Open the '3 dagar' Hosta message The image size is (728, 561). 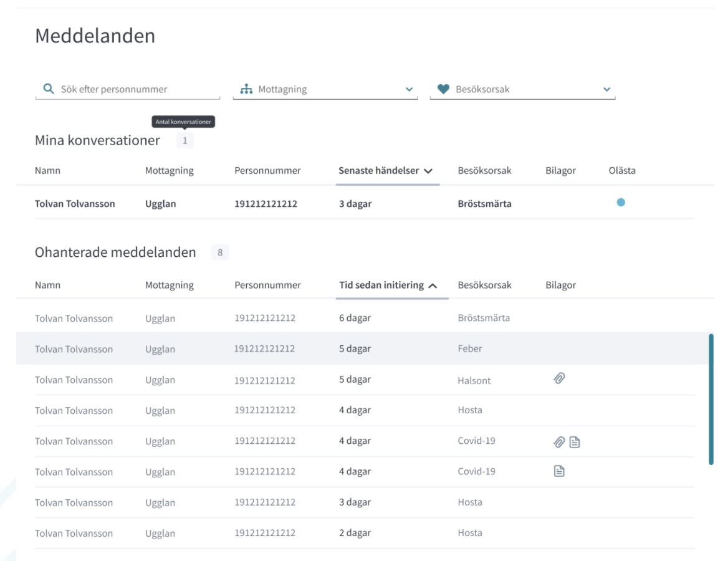[365, 502]
